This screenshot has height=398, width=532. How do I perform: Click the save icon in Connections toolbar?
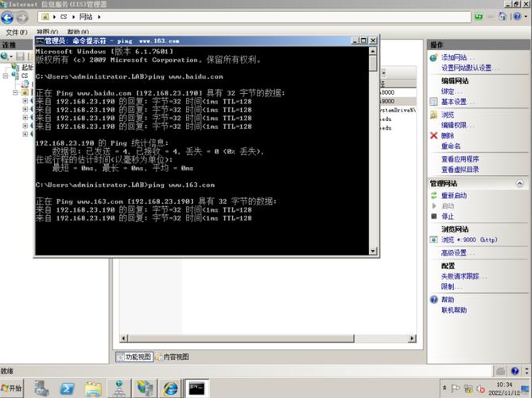(20, 56)
